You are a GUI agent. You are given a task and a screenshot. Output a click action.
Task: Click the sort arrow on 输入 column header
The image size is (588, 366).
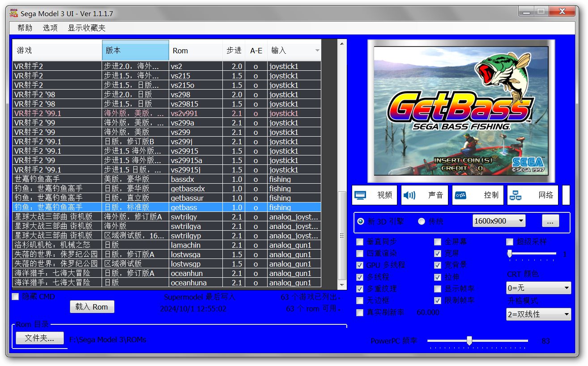[317, 50]
